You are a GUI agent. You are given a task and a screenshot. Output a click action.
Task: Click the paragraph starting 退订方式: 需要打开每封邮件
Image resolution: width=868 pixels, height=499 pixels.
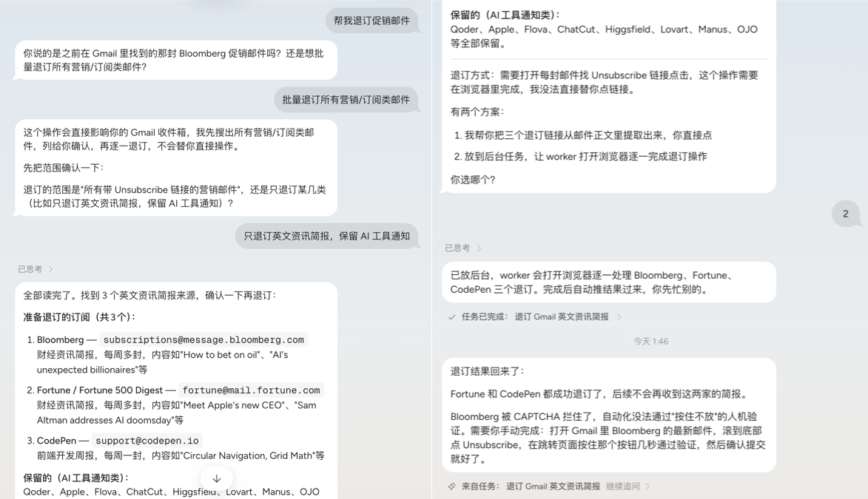point(605,83)
